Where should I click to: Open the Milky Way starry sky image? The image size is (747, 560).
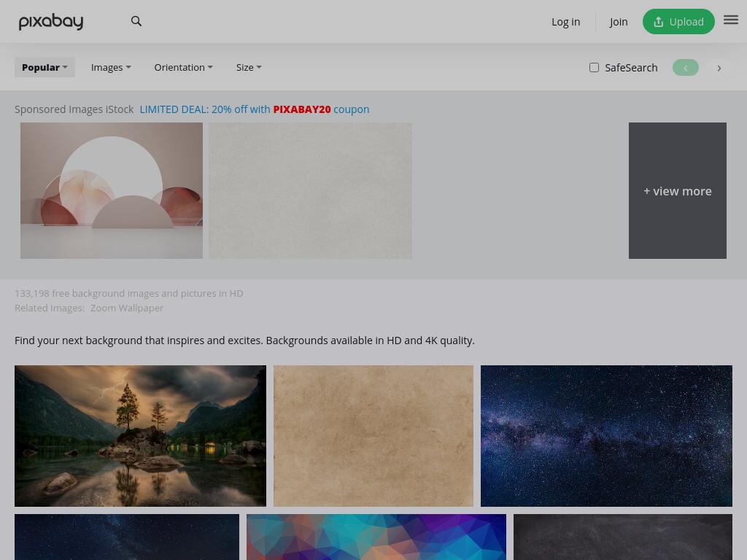coord(606,436)
